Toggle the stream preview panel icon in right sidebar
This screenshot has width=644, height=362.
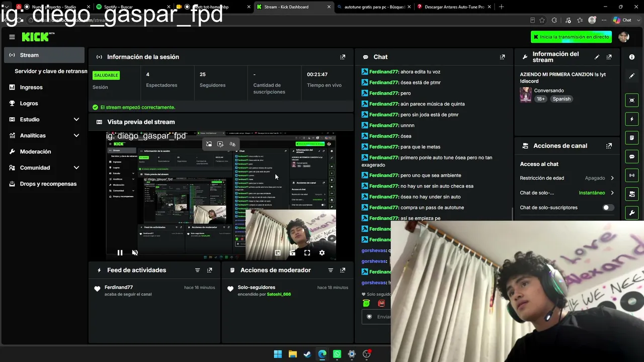[x=632, y=100]
